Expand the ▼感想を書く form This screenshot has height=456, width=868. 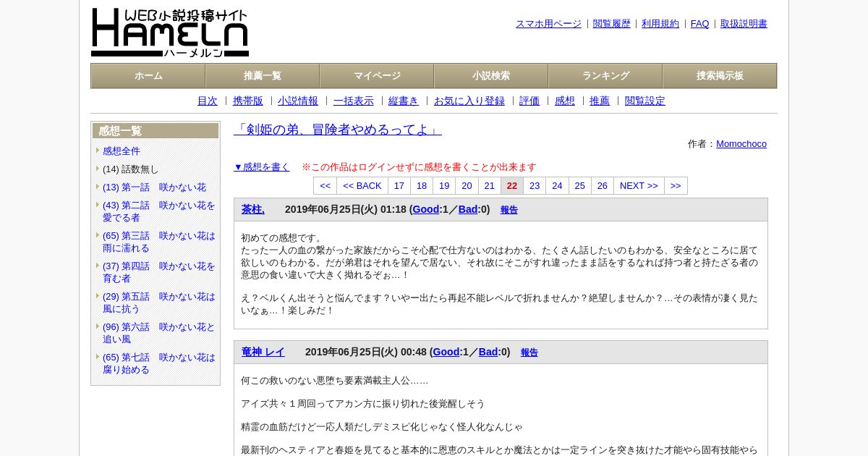(262, 167)
